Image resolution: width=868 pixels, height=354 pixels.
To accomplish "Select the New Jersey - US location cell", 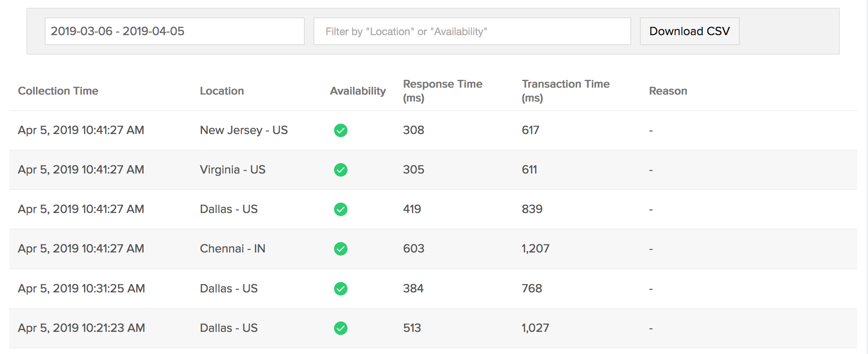I will point(244,130).
